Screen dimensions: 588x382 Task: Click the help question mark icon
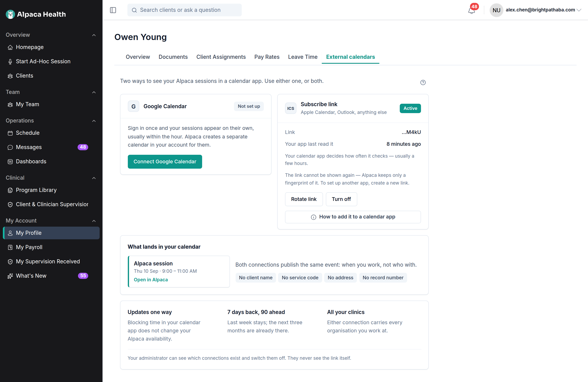[x=423, y=82]
